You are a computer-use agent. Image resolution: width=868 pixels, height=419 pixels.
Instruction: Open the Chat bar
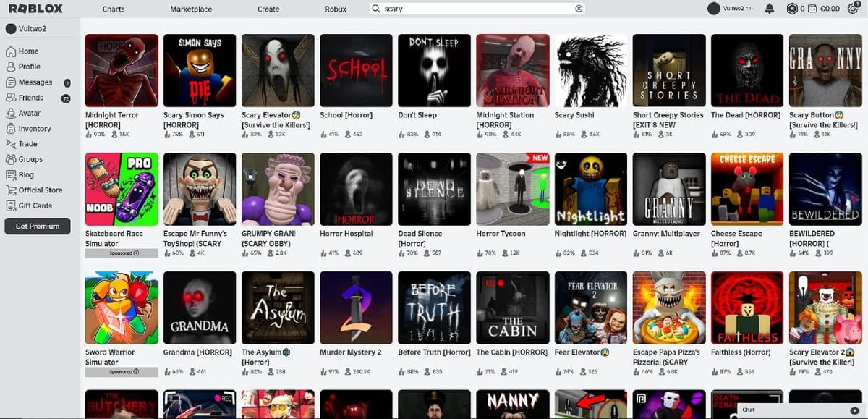(803, 410)
